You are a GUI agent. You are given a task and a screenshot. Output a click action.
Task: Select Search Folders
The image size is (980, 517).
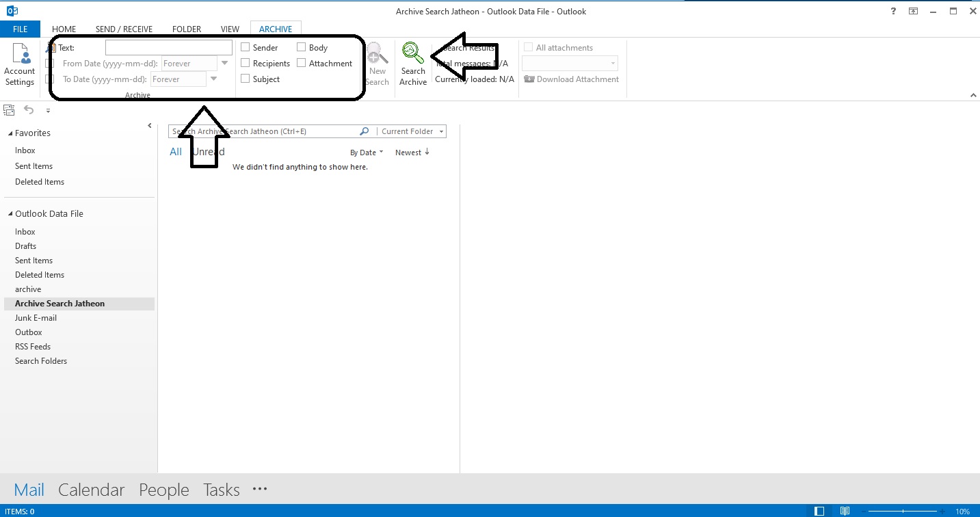tap(41, 361)
